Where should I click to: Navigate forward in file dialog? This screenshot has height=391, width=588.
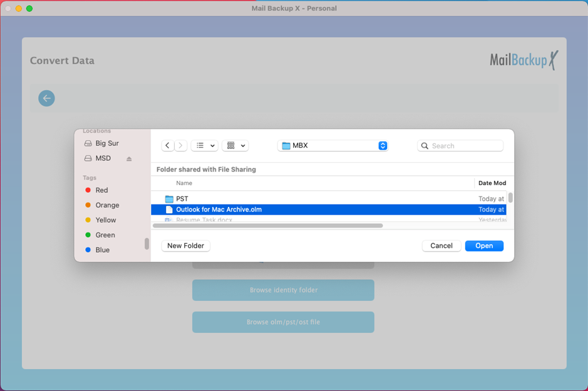point(180,145)
